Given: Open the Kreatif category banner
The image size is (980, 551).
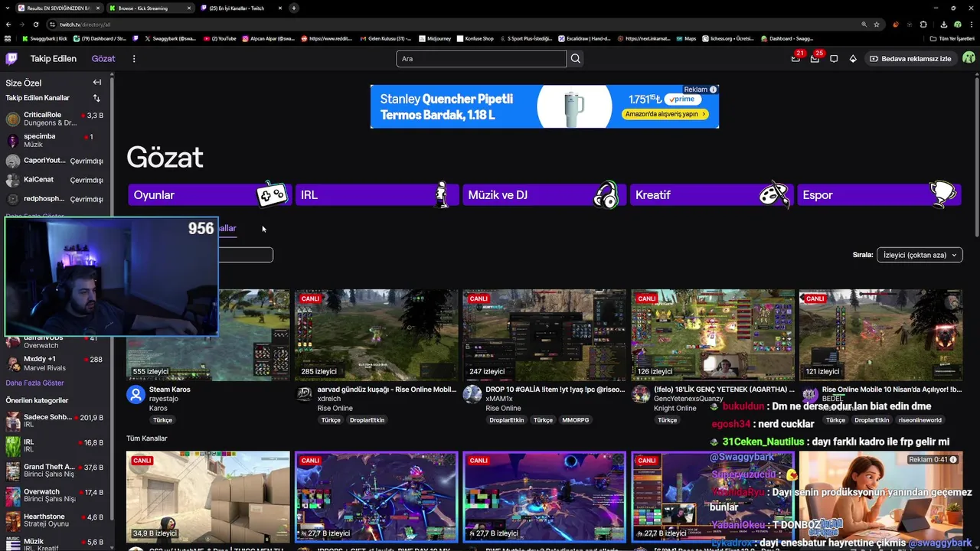Looking at the screenshot, I should (x=711, y=195).
